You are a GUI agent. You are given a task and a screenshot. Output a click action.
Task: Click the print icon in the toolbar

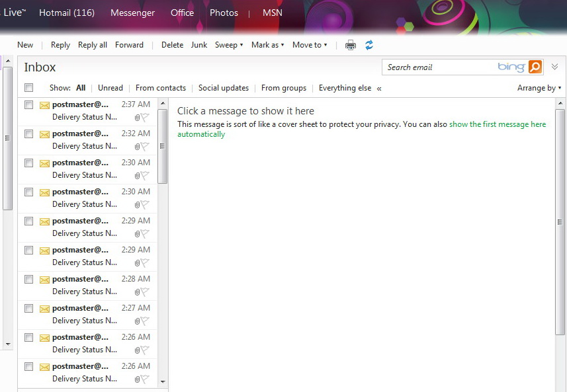tap(350, 45)
